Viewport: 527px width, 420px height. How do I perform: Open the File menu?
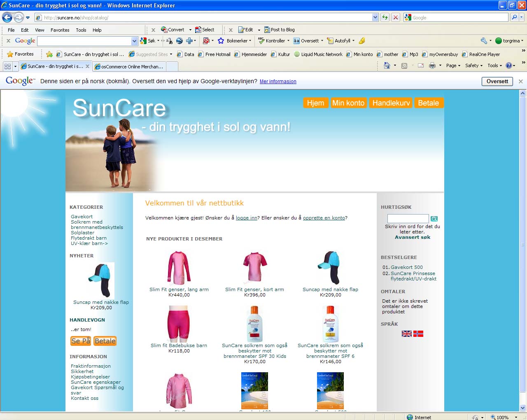(11, 30)
